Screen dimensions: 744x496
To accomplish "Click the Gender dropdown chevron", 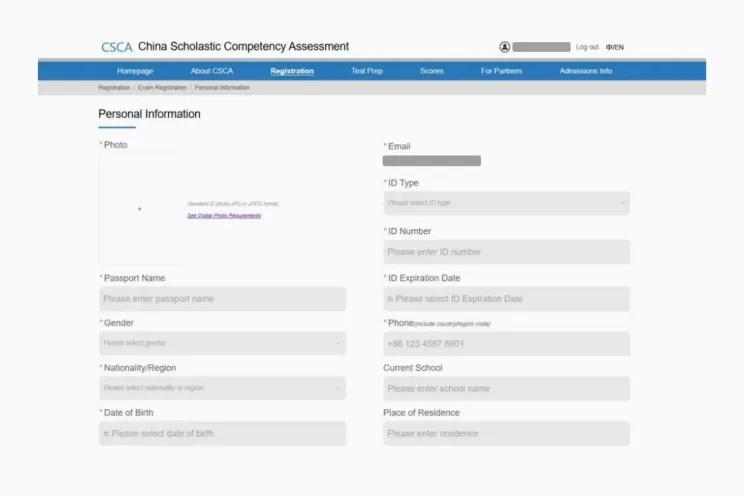I will (x=338, y=343).
